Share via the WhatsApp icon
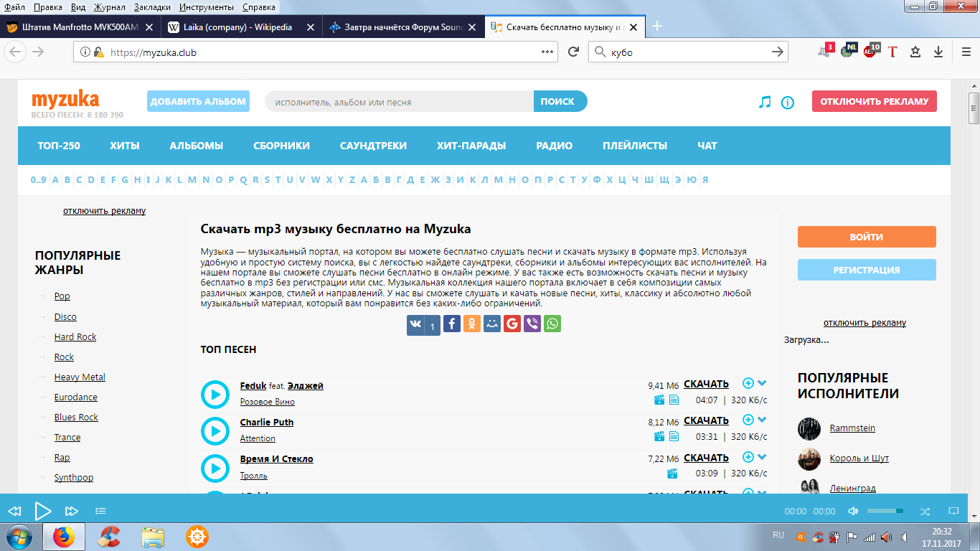 point(552,324)
